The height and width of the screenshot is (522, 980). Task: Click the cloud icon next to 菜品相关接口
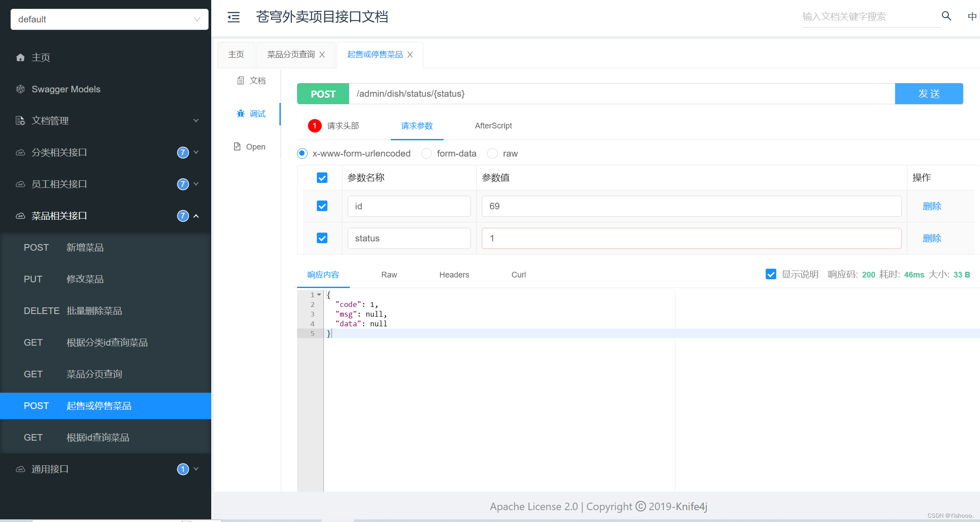20,216
